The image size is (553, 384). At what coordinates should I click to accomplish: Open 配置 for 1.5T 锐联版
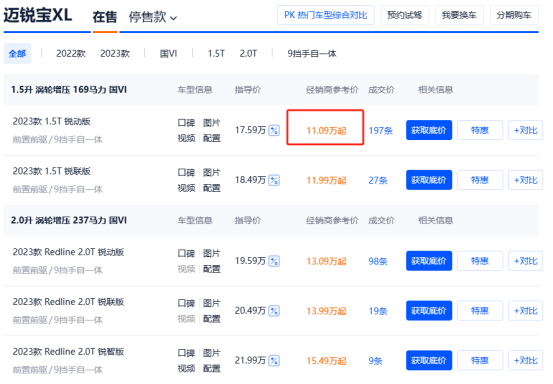[212, 188]
